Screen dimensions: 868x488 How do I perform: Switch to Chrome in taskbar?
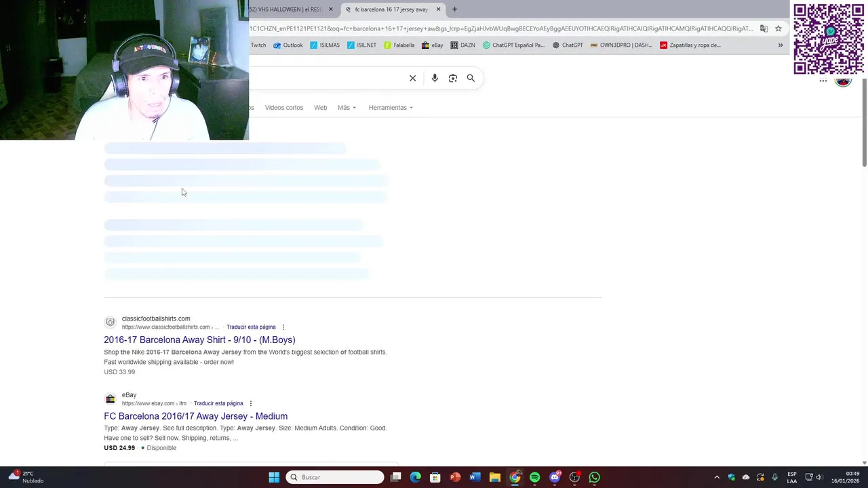pos(515,477)
